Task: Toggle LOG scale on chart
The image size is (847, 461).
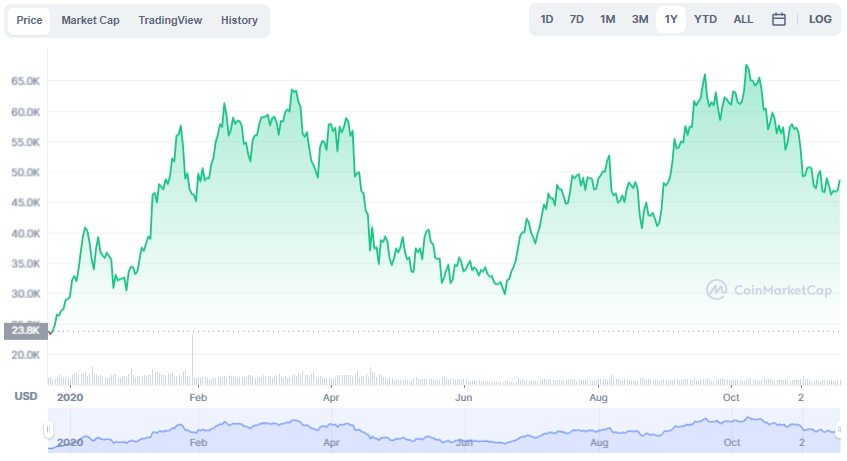Action: pos(819,19)
